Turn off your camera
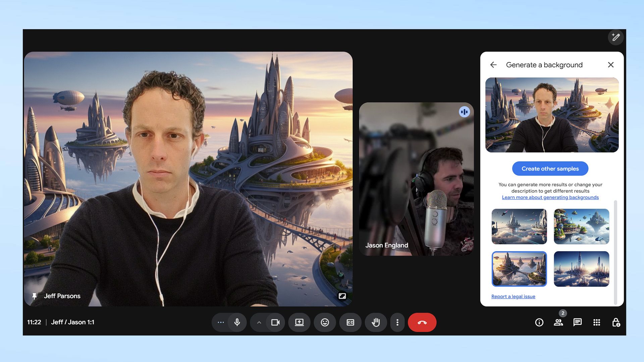This screenshot has width=644, height=362. (276, 322)
